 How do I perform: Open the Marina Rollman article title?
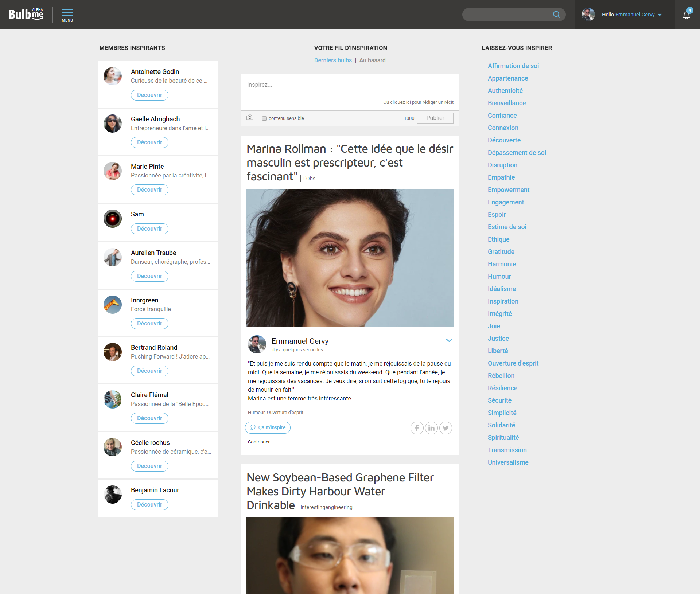[x=350, y=163]
